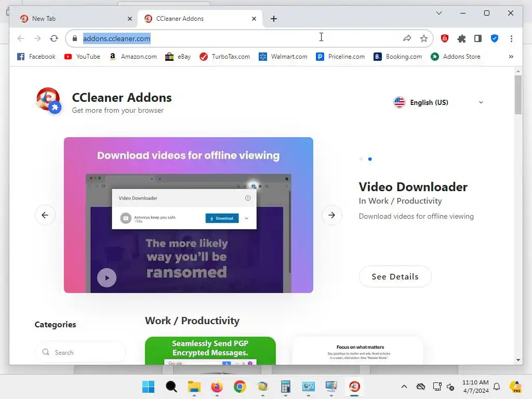
Task: Open taskbar Search
Action: coord(171,387)
